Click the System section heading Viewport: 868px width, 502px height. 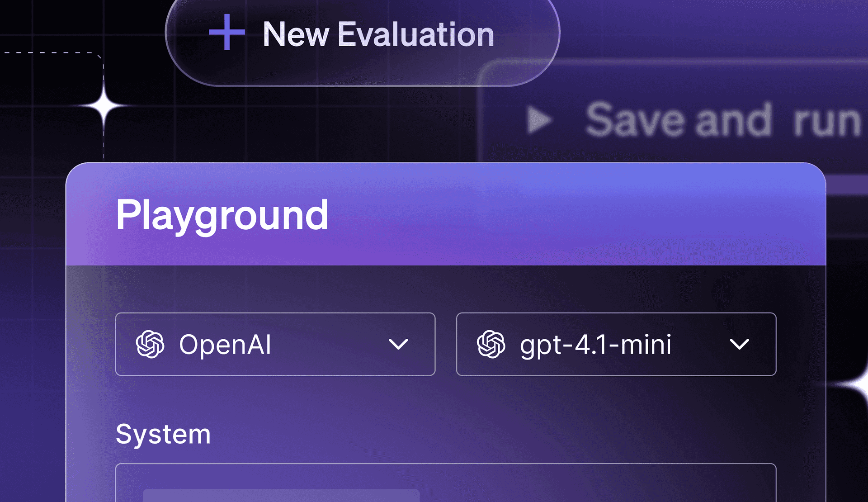(164, 433)
